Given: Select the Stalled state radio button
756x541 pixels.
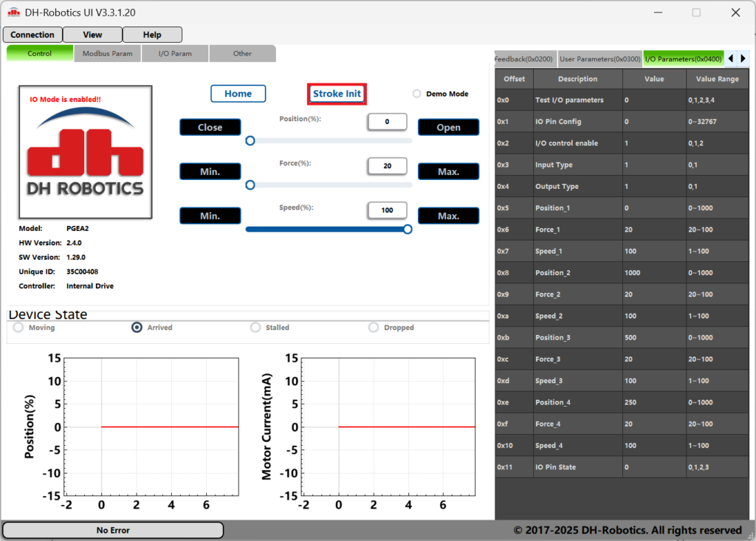Looking at the screenshot, I should coord(255,328).
